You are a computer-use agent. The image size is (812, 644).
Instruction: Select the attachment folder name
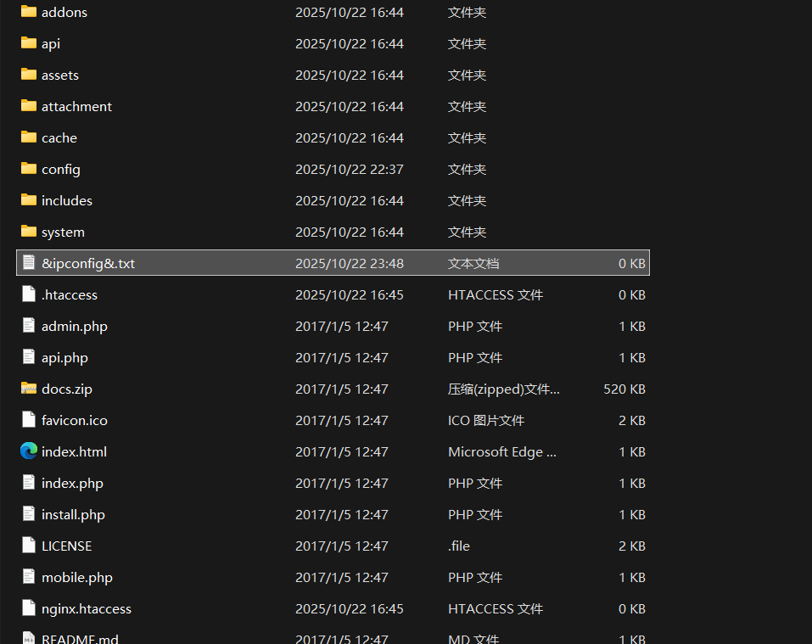click(x=76, y=107)
